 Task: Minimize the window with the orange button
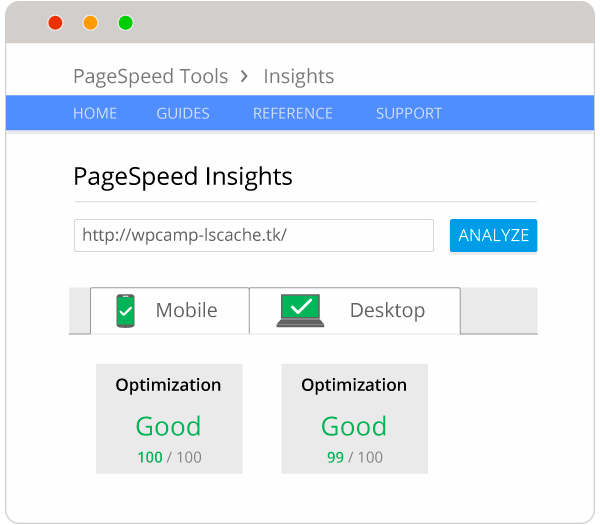click(91, 23)
